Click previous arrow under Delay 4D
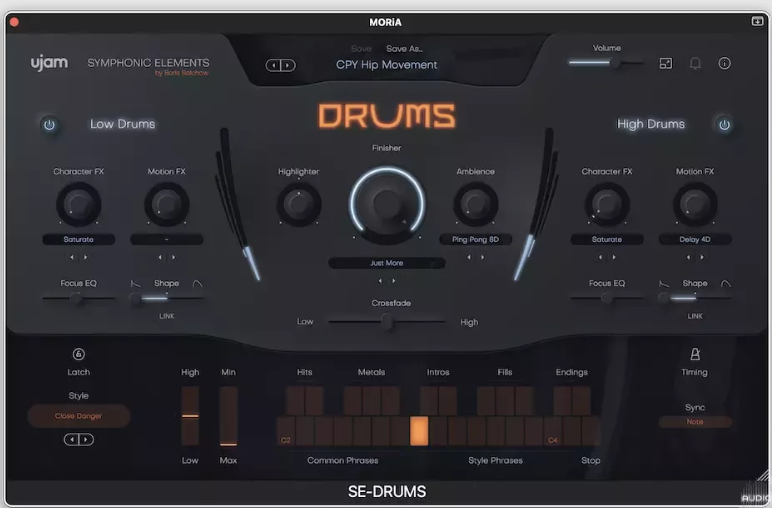This screenshot has width=772, height=508. click(x=688, y=257)
